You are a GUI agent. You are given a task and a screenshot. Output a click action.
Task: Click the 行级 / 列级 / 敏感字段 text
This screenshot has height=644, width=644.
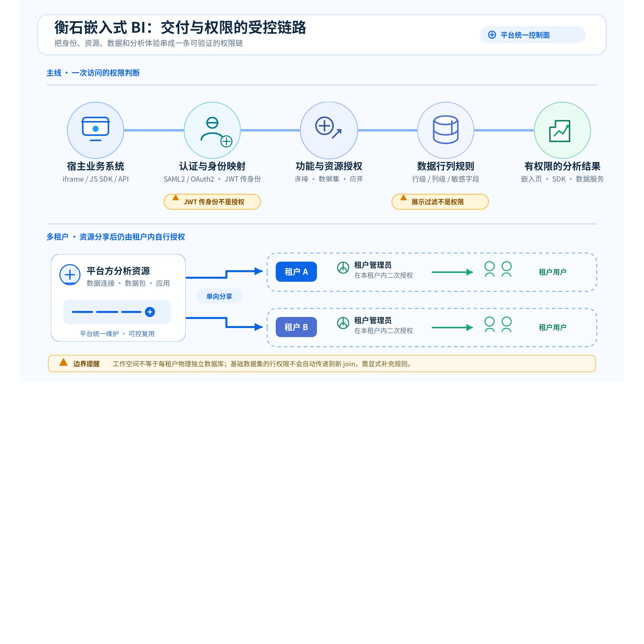[x=445, y=179]
